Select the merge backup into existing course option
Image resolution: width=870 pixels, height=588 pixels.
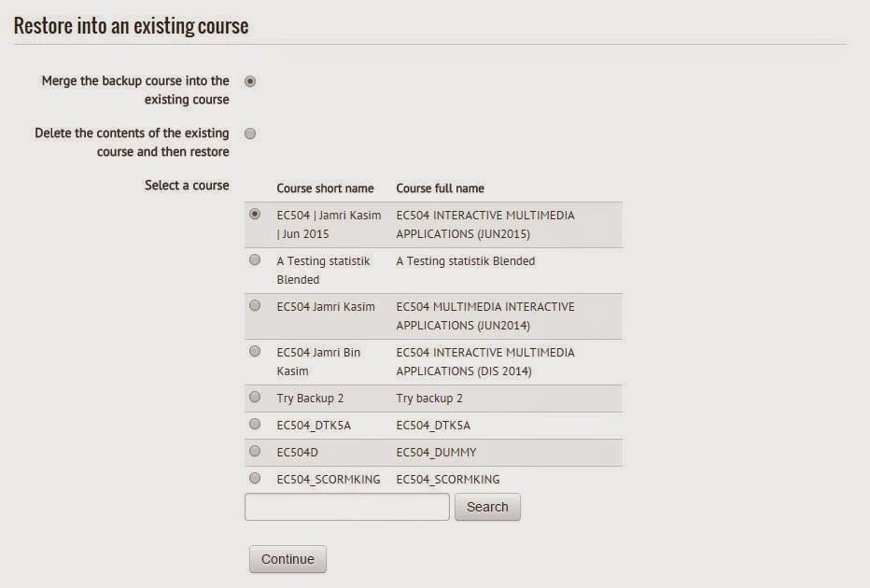coord(249,82)
